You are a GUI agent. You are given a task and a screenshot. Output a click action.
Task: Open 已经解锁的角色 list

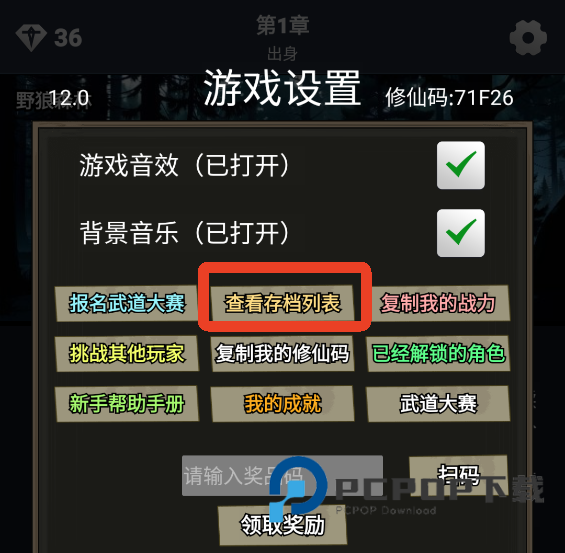coord(438,353)
